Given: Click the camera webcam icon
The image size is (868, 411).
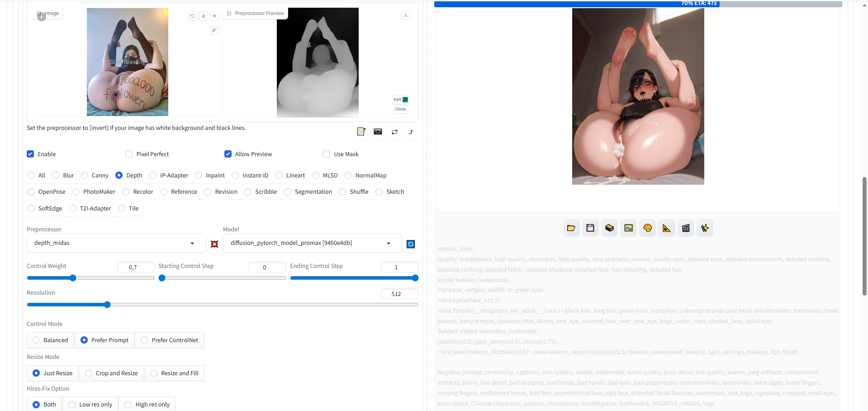Looking at the screenshot, I should coord(378,132).
